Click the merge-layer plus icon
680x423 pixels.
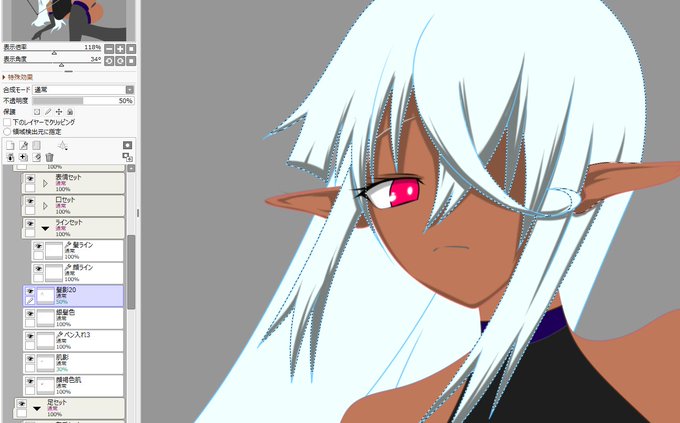tap(23, 157)
